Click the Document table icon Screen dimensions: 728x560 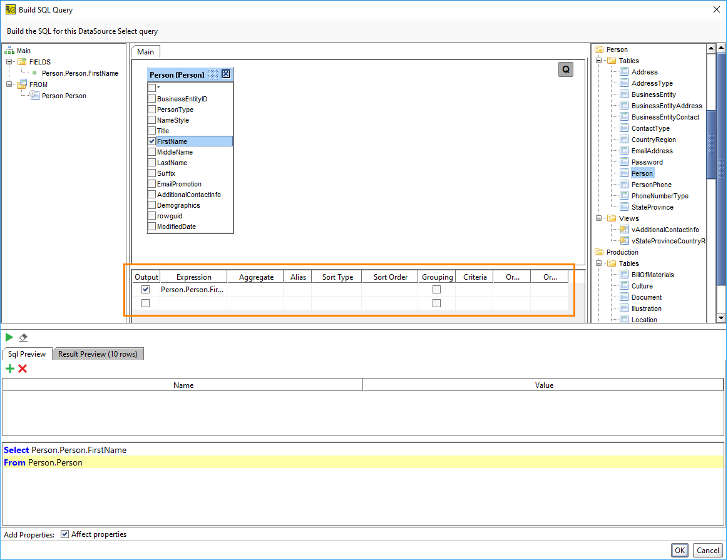tap(624, 297)
